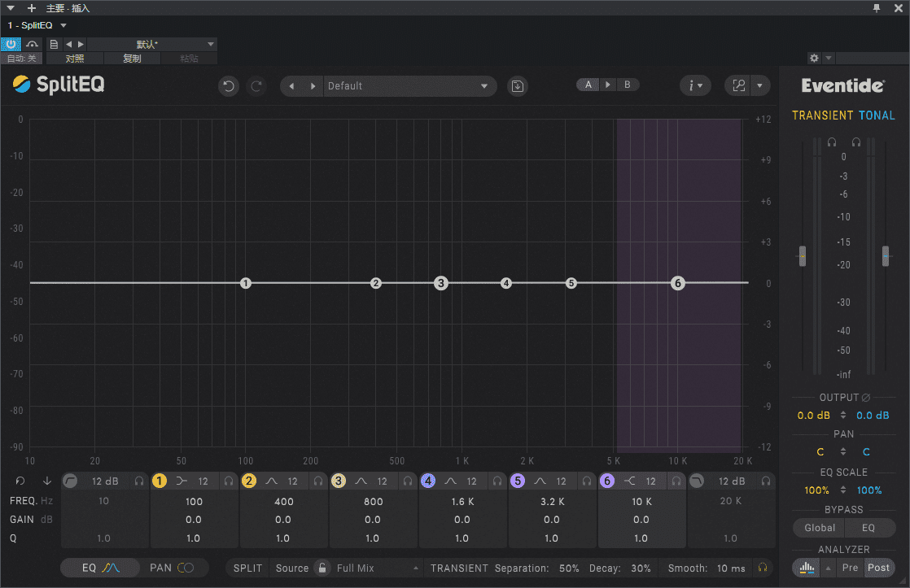Screen dimensions: 910x588
Task: Invert output phase with the Ø icon
Action: tap(866, 397)
